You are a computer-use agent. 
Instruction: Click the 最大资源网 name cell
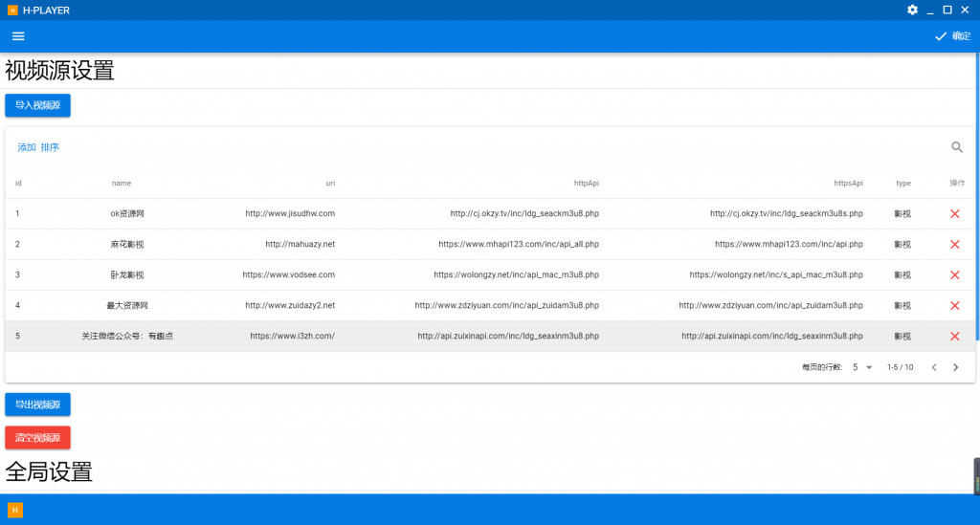[x=127, y=305]
